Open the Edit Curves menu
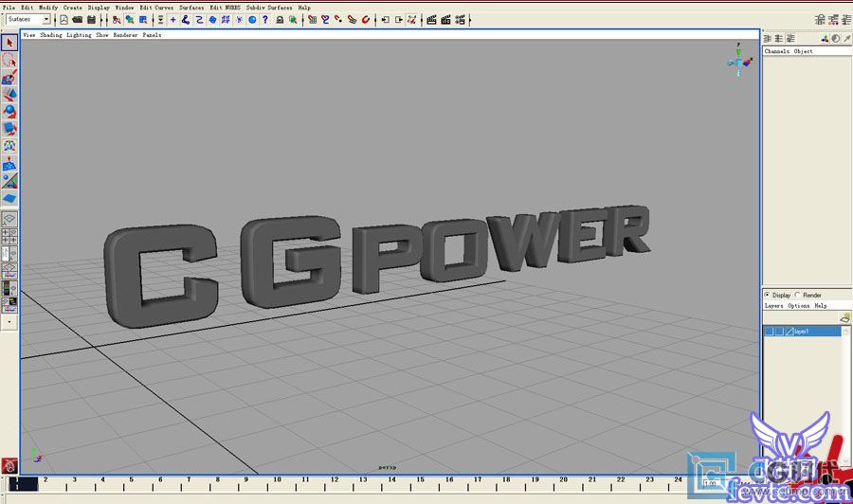Screen dimensions: 853x504 (x=156, y=8)
